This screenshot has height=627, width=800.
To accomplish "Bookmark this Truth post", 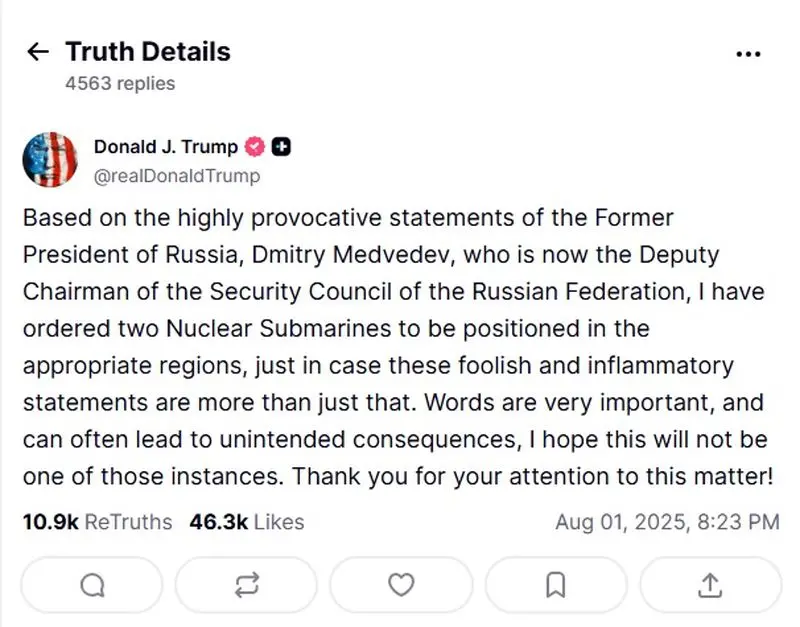I will [x=556, y=585].
